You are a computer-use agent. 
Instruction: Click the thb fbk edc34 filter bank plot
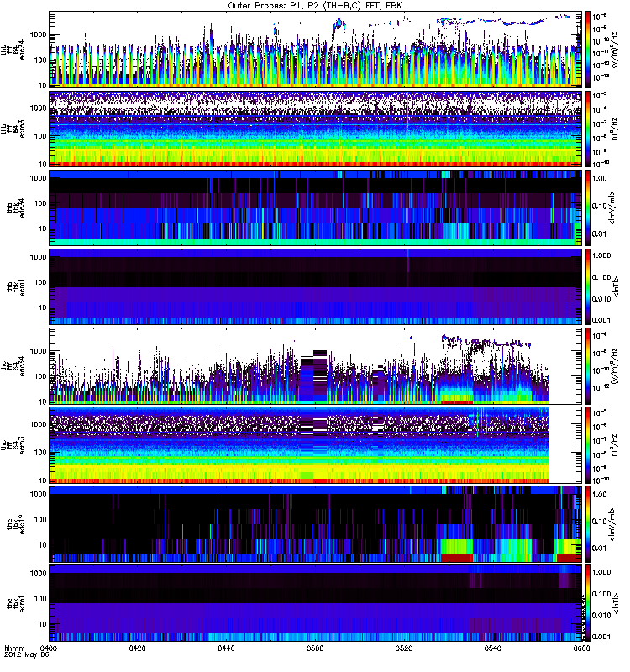315,207
